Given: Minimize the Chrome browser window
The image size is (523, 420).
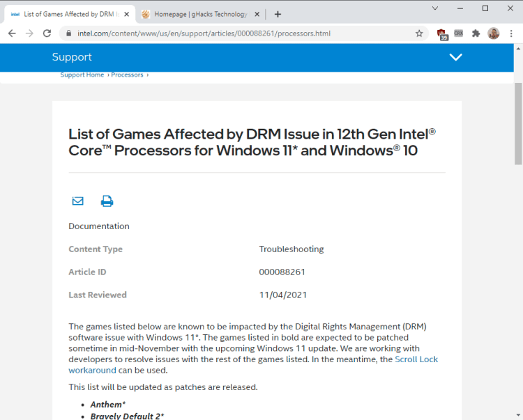Looking at the screenshot, I should tap(460, 8).
